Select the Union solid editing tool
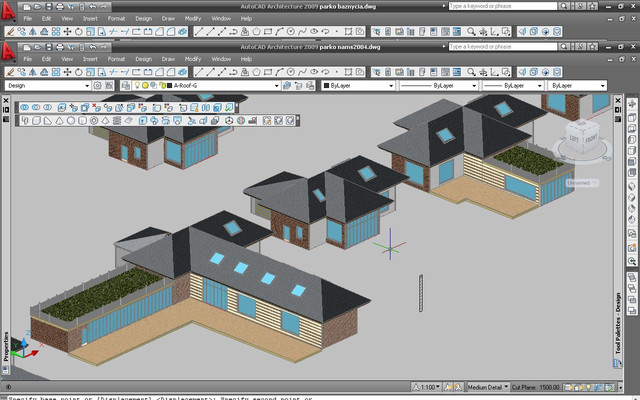The width and height of the screenshot is (640, 400). tap(25, 107)
